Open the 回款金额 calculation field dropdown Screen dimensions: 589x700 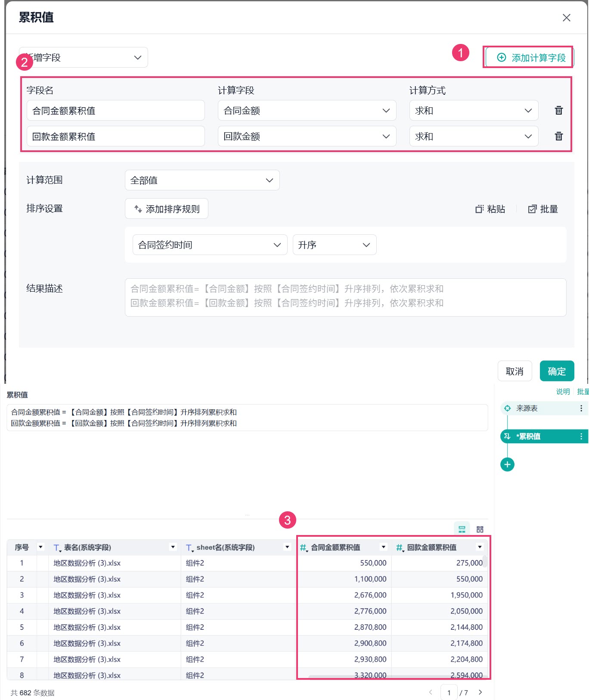[x=307, y=137]
